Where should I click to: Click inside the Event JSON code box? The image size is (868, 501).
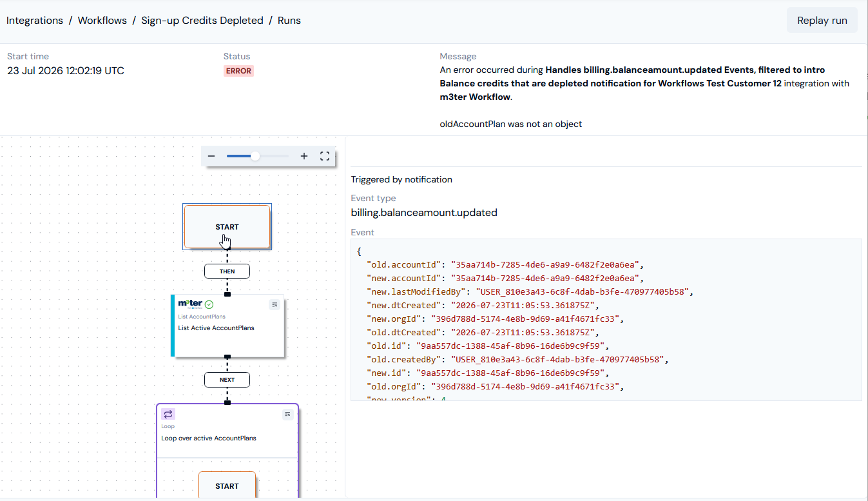point(606,320)
